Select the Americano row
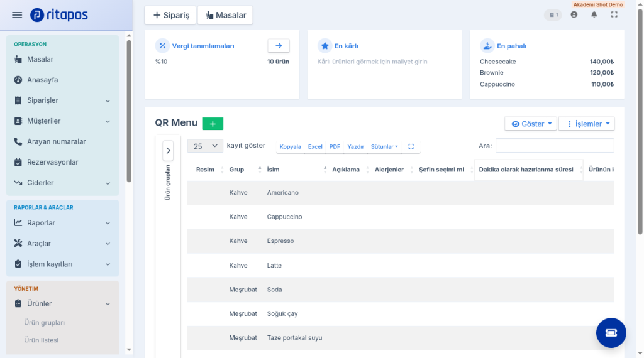 401,193
